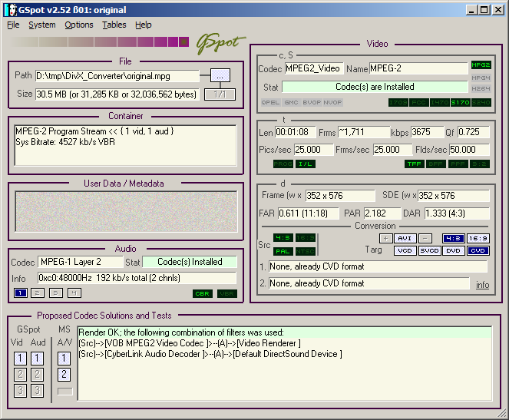The image size is (509, 420).
Task: Click the Src 16:9 aspect indicator
Action: click(305, 238)
